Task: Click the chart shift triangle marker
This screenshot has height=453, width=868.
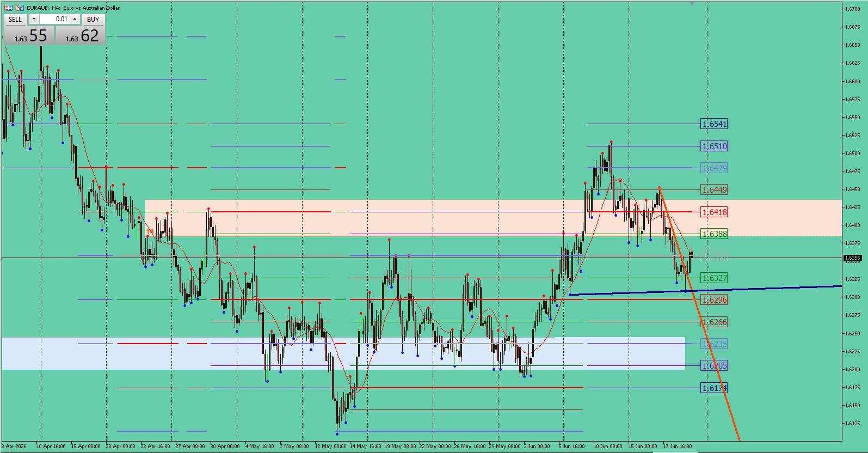Action: (692, 3)
